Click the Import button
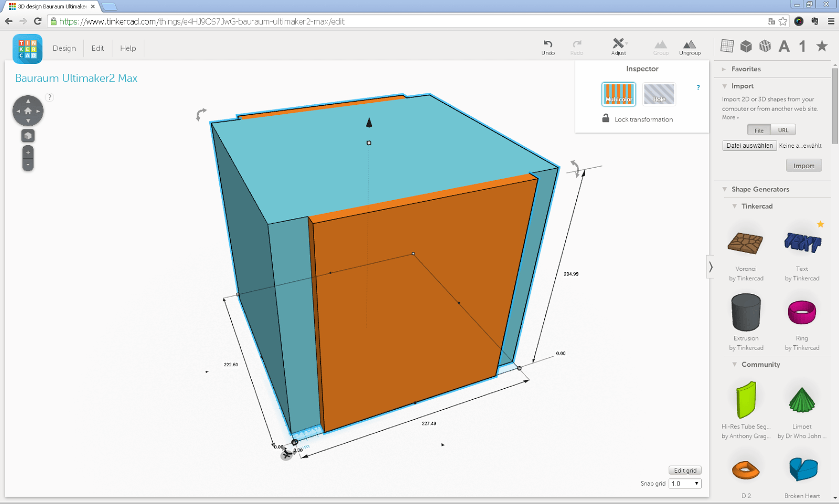This screenshot has width=839, height=504. point(804,165)
